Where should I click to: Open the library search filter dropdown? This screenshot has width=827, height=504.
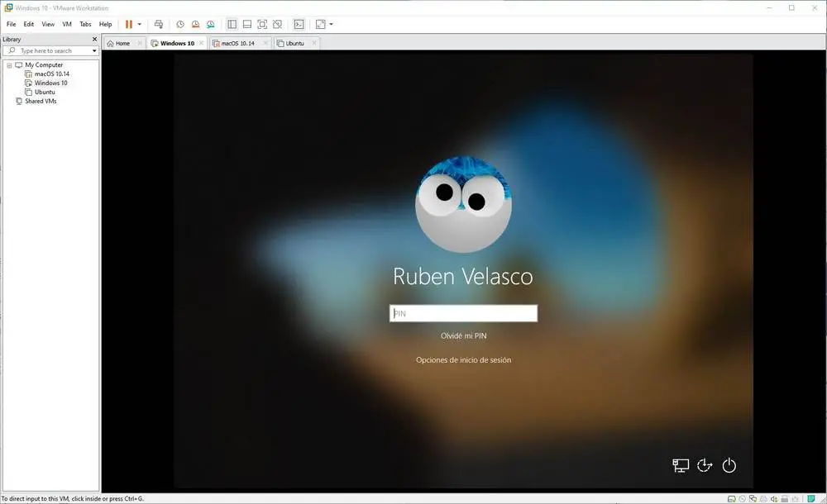pyautogui.click(x=94, y=51)
